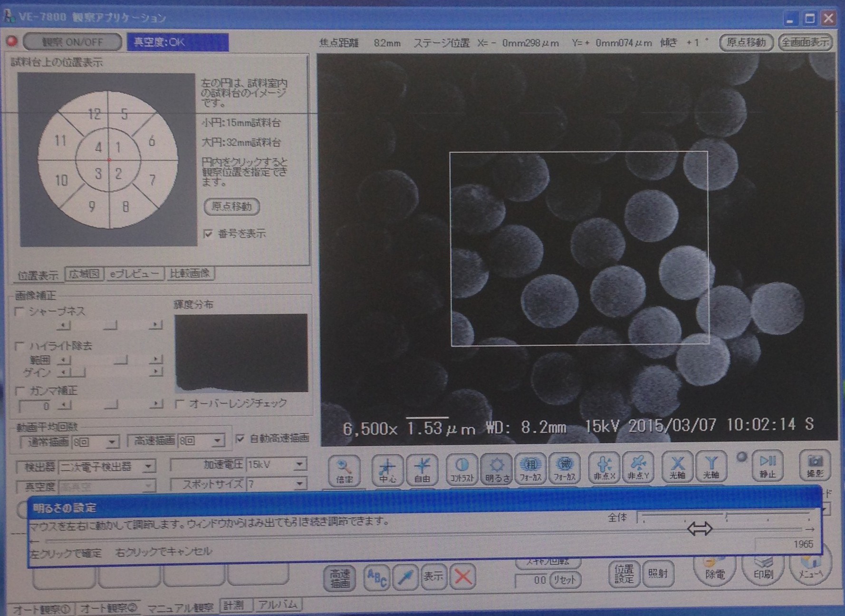Toggle the 観察 ON/OFF button
Screen dimensions: 845x616
72,42
